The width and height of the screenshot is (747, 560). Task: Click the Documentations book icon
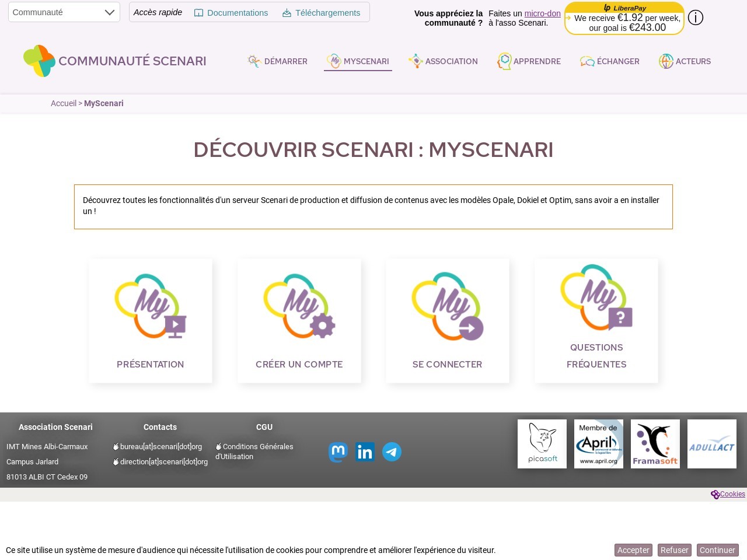point(198,13)
